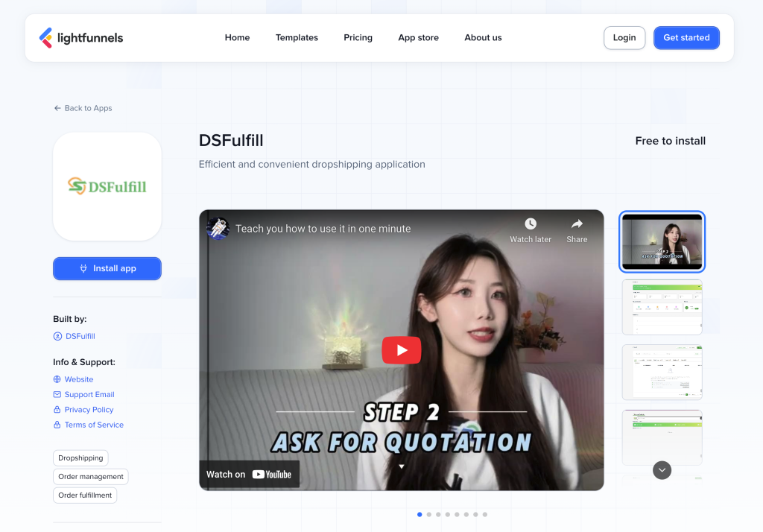Click the lightfunnels logo icon
Viewport: 763px width, 532px height.
click(46, 38)
